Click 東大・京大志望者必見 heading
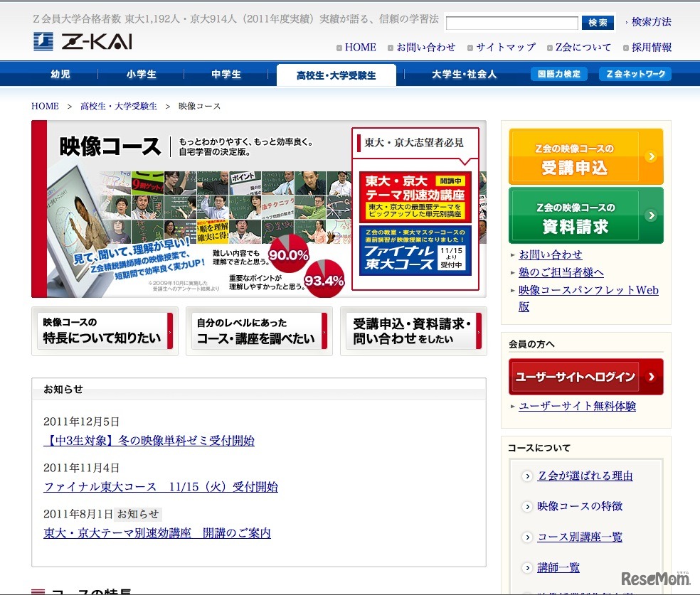This screenshot has height=595, width=700. click(414, 143)
